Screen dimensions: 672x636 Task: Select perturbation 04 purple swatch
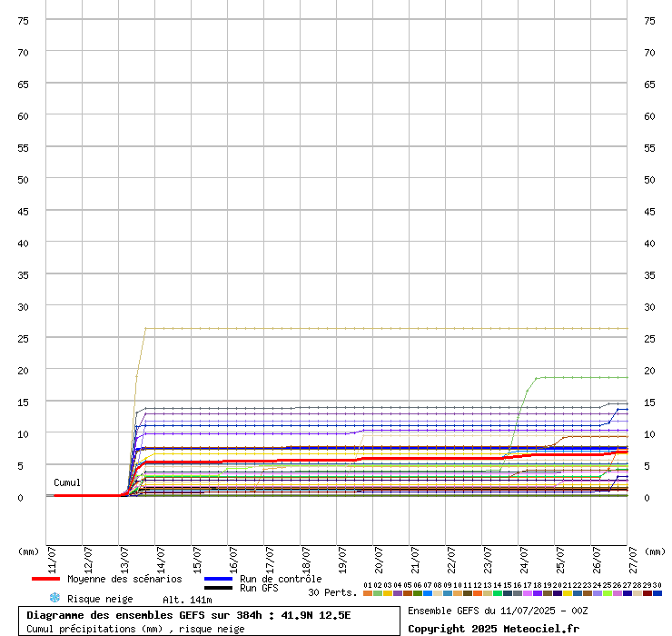398,593
